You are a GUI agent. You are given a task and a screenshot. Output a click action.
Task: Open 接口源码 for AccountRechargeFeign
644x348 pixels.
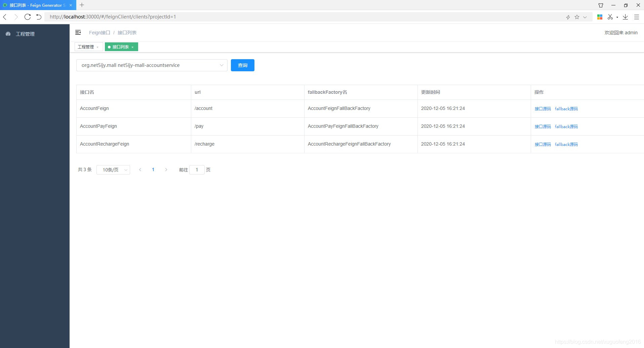tap(543, 144)
